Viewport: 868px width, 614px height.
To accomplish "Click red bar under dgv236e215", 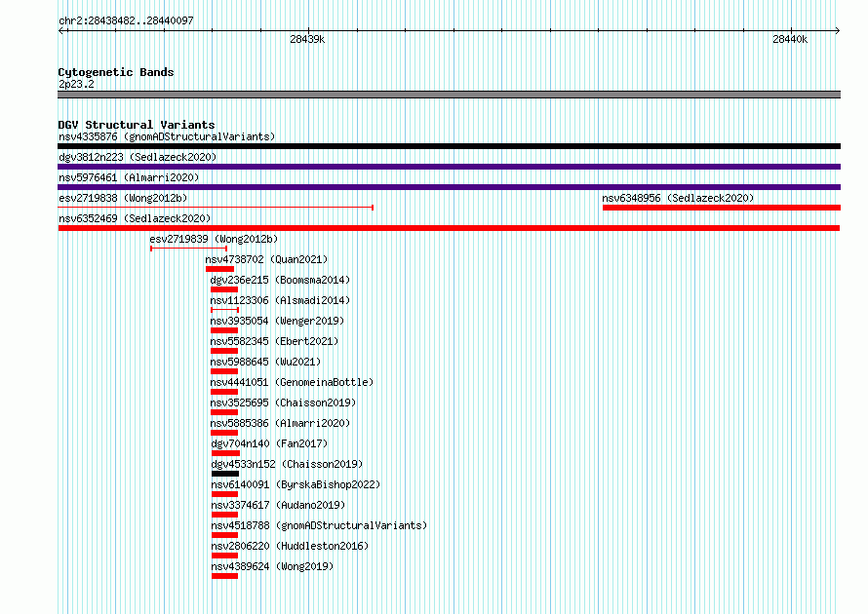I will coord(224,289).
